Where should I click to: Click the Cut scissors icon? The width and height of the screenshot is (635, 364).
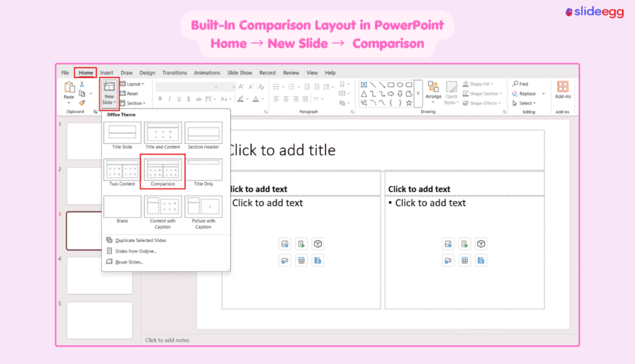pos(82,84)
